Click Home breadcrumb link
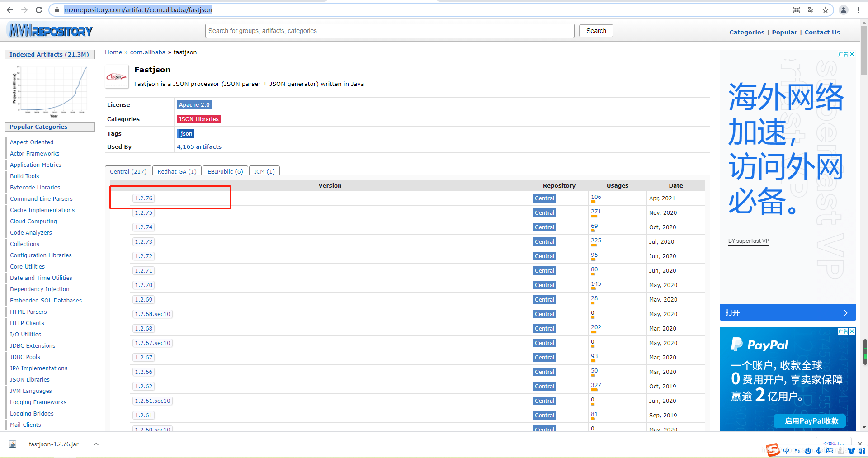 pos(113,52)
